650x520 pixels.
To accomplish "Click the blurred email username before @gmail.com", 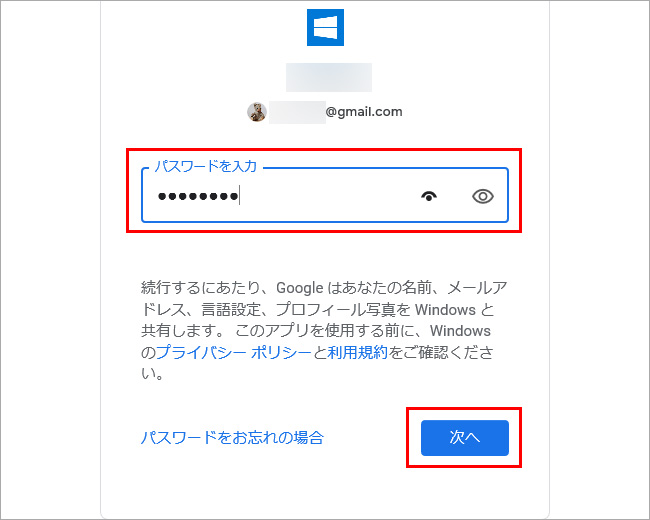I will click(297, 112).
